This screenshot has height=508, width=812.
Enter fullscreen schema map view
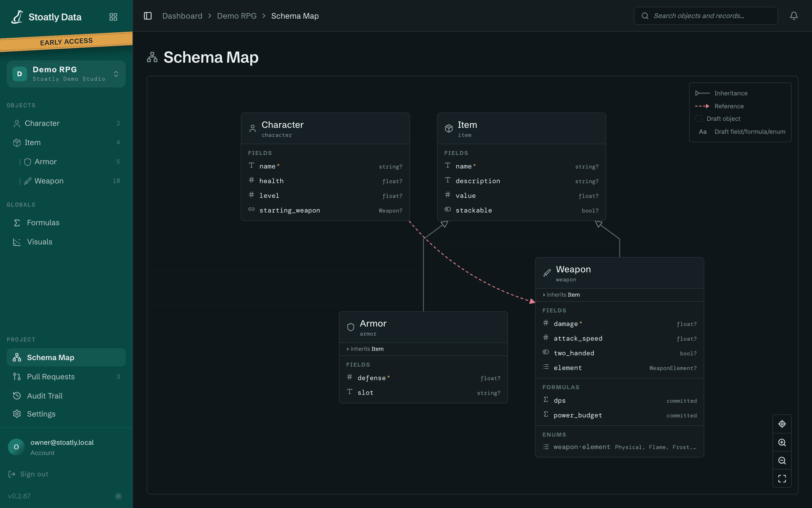click(782, 478)
